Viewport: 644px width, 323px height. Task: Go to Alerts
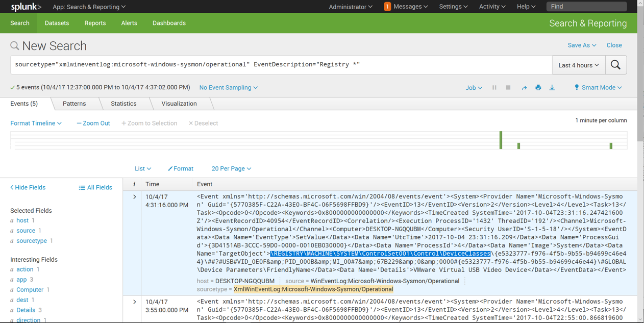(129, 23)
